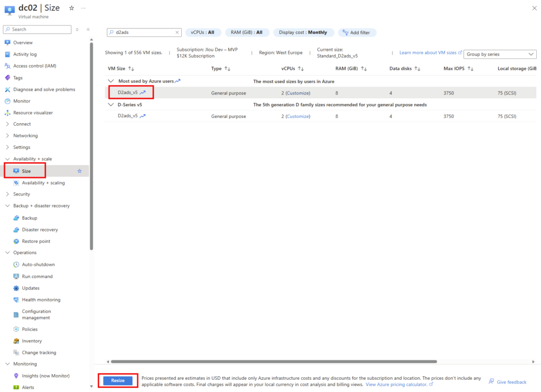This screenshot has width=541, height=392.
Task: Sort by the Max IOPS column
Action: tap(458, 69)
